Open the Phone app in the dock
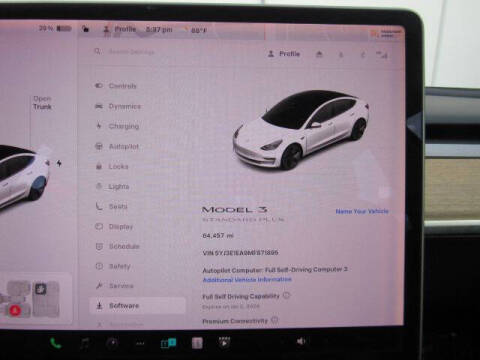This screenshot has height=360, width=480. (56, 343)
